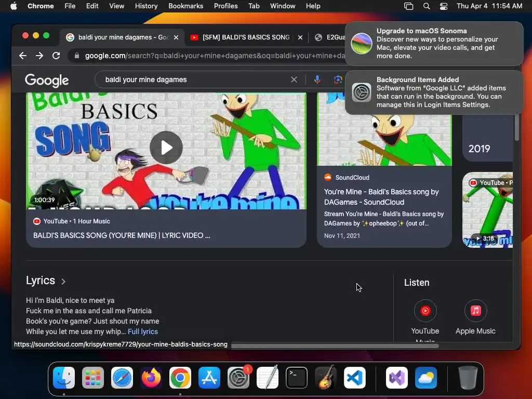Search by image with Google Lens
Viewport: 532px width, 399px height.
pyautogui.click(x=338, y=79)
